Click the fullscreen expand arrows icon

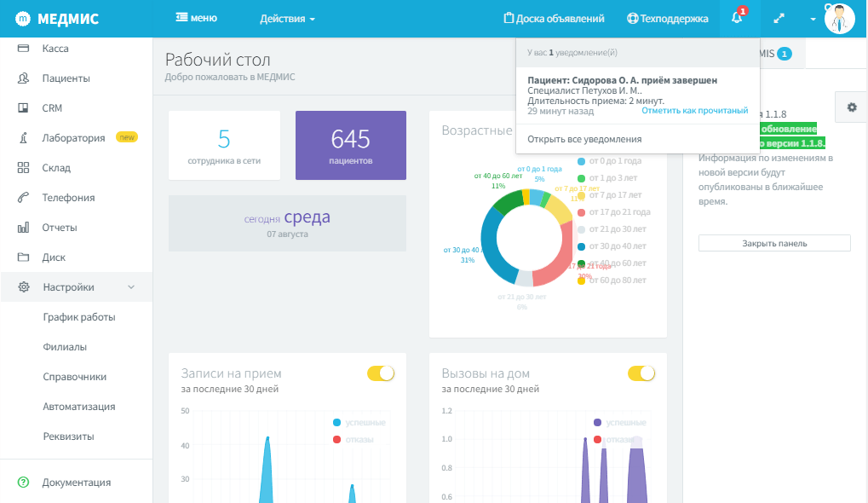coord(779,18)
